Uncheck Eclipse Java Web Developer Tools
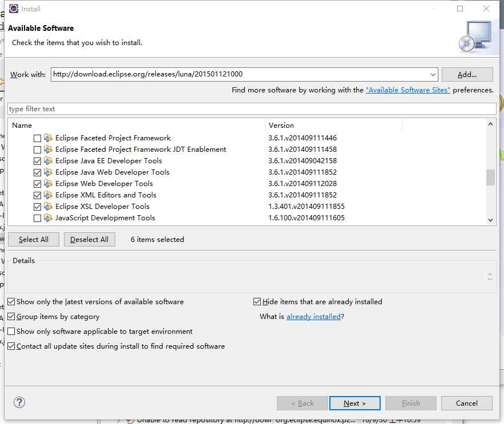This screenshot has width=504, height=424. pos(37,172)
